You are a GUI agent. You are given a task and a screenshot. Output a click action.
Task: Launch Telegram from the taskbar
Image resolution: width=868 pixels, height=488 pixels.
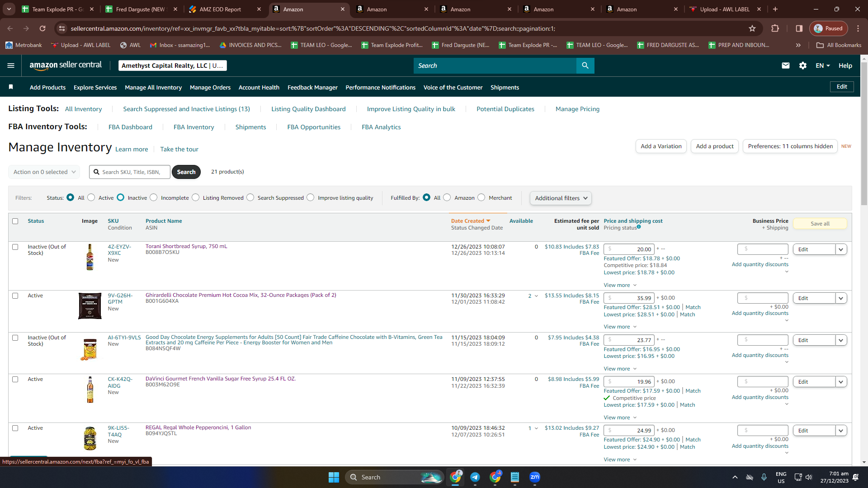[475, 477]
